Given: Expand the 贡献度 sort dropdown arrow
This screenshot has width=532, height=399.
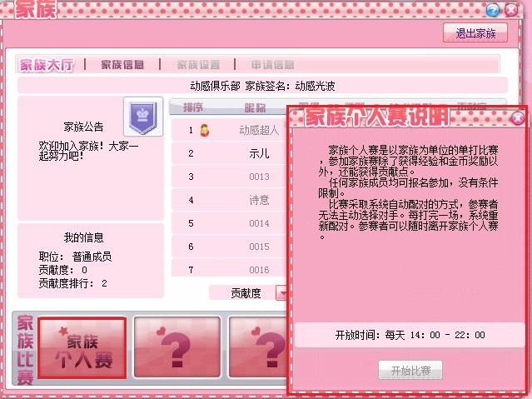Looking at the screenshot, I should (281, 292).
